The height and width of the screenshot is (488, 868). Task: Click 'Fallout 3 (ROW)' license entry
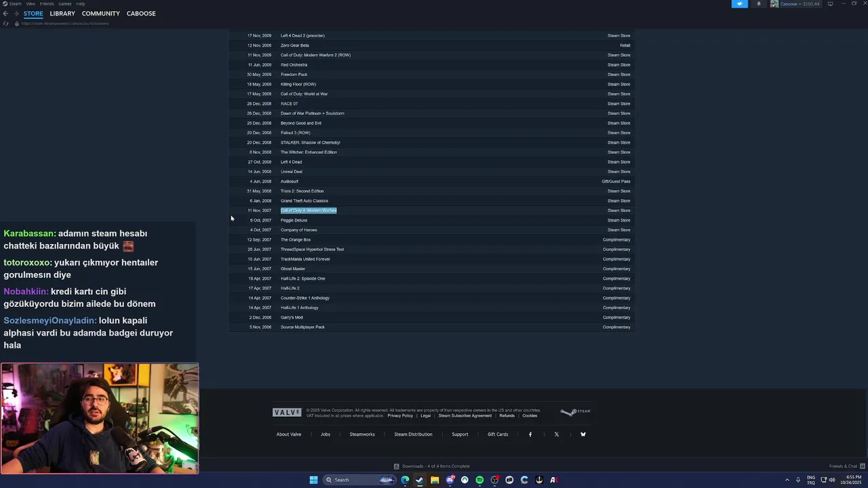(x=296, y=133)
